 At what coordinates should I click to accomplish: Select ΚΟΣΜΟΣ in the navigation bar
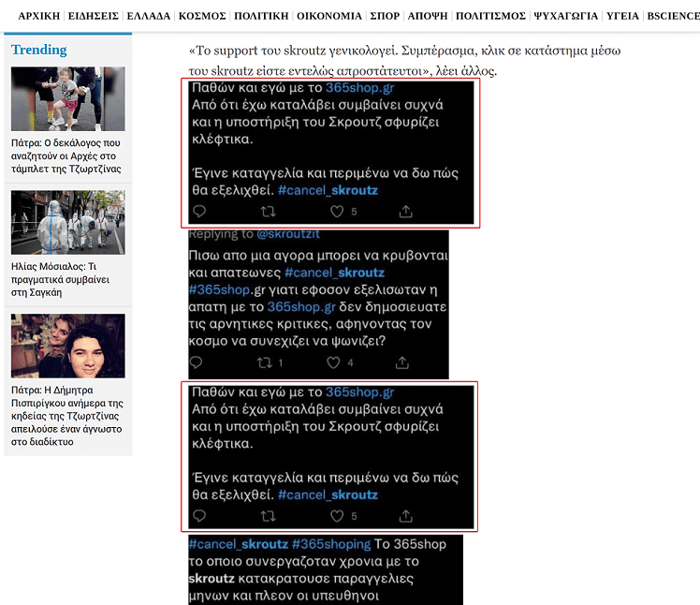[202, 16]
